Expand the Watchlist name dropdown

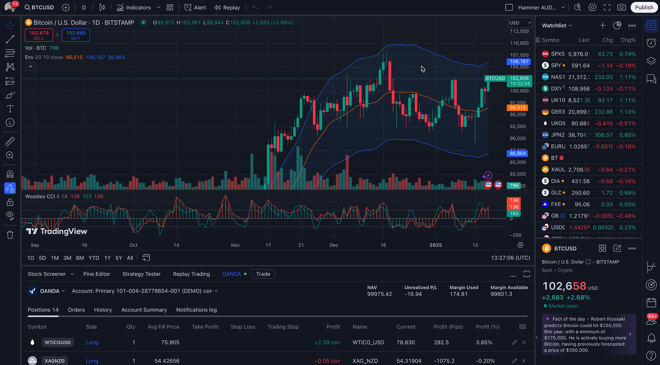pyautogui.click(x=557, y=26)
